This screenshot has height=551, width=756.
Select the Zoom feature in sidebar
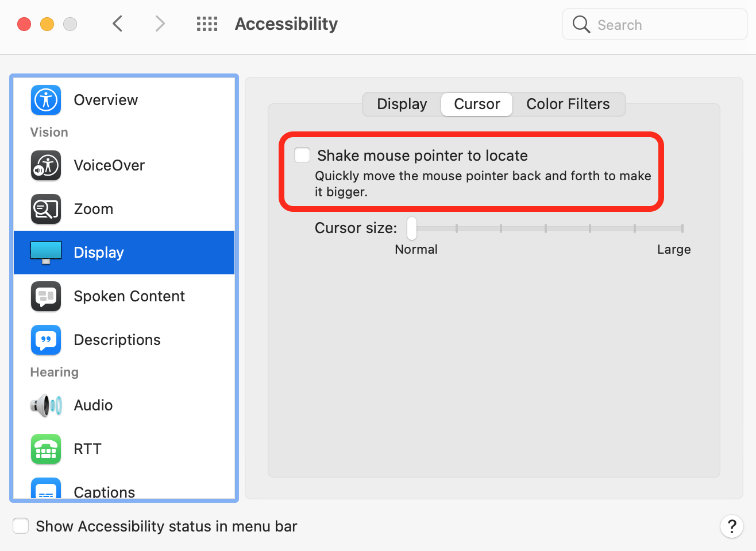[93, 209]
